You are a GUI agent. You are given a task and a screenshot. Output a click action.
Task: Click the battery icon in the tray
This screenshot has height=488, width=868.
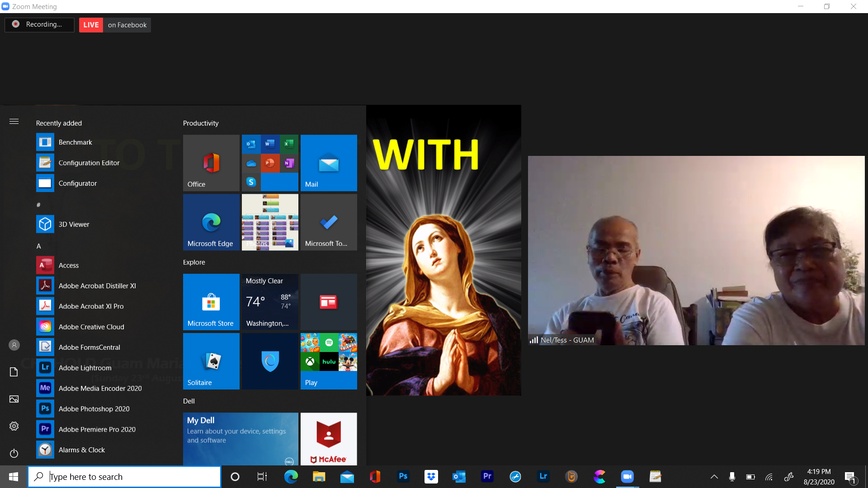click(750, 477)
